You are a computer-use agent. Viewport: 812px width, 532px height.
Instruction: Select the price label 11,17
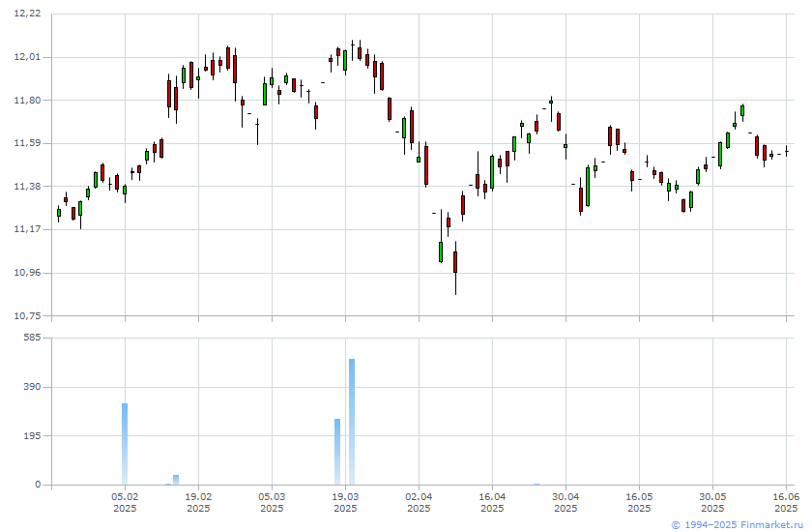coord(26,229)
